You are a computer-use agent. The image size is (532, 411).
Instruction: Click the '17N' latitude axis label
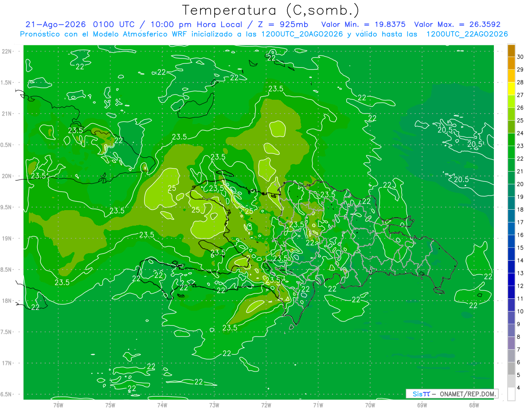[x=8, y=363]
